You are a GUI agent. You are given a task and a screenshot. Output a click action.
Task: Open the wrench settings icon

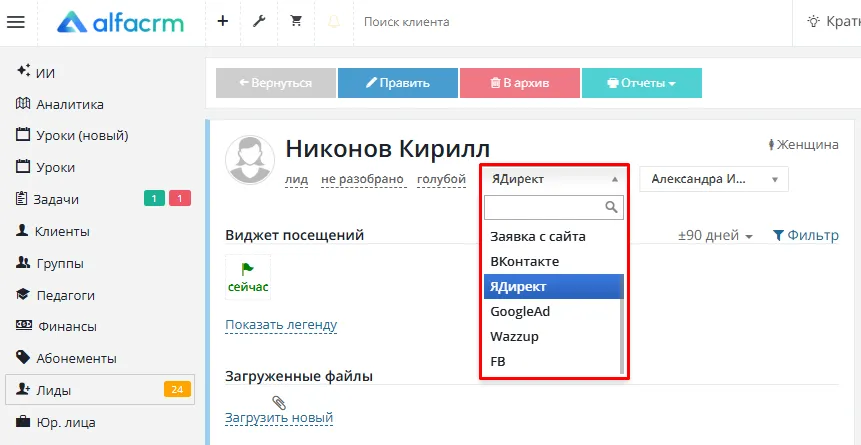[259, 21]
